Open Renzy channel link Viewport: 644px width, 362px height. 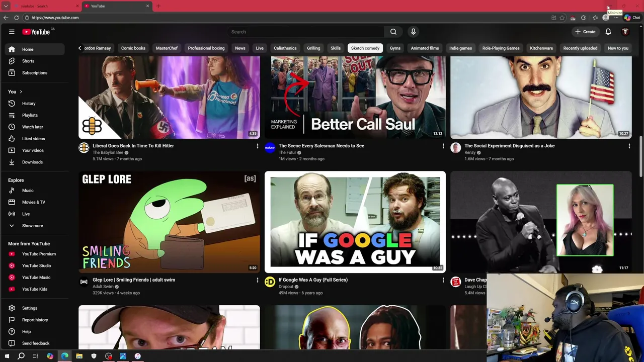click(470, 153)
